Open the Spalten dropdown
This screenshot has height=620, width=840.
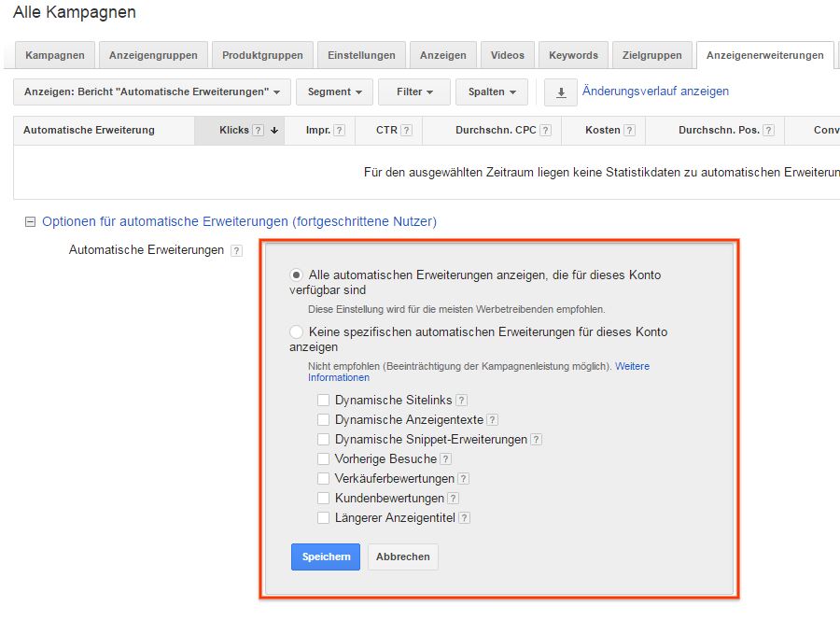pos(492,92)
